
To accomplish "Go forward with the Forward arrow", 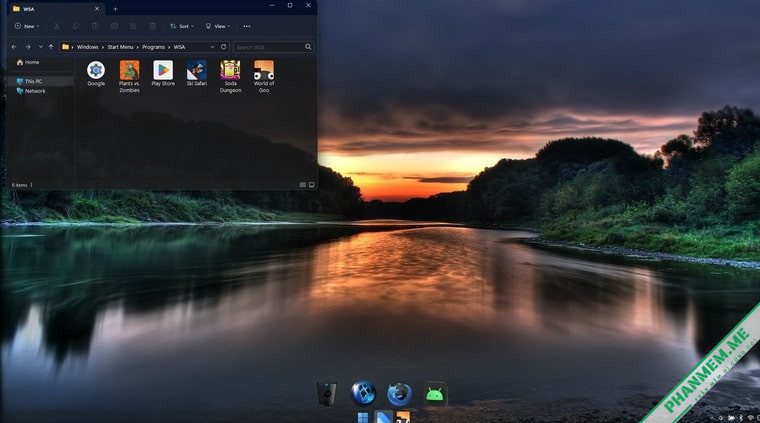I will pos(28,47).
